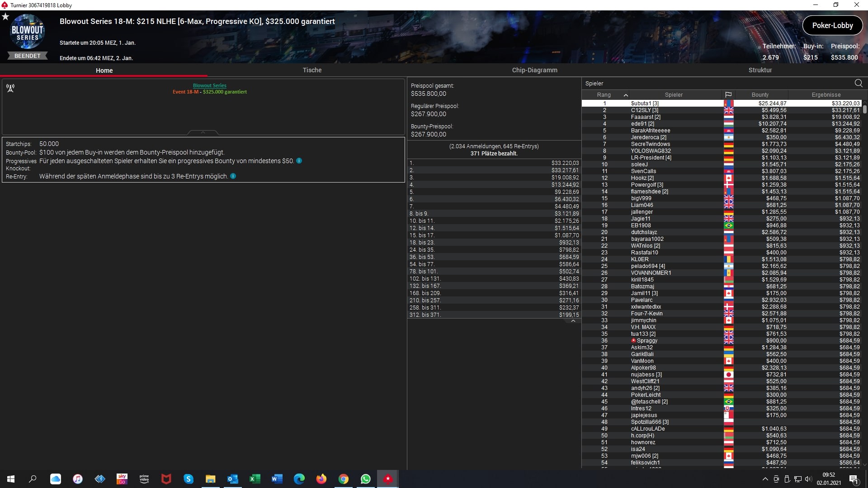
Task: Click the favorite star icon
Action: coord(5,17)
